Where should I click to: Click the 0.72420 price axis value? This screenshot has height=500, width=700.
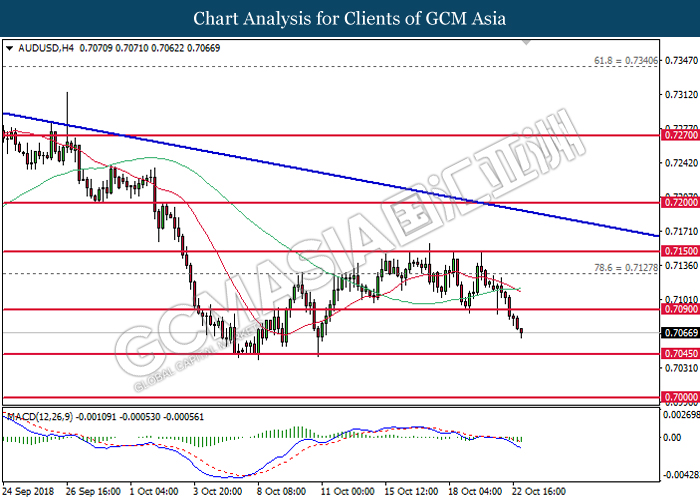tap(681, 163)
